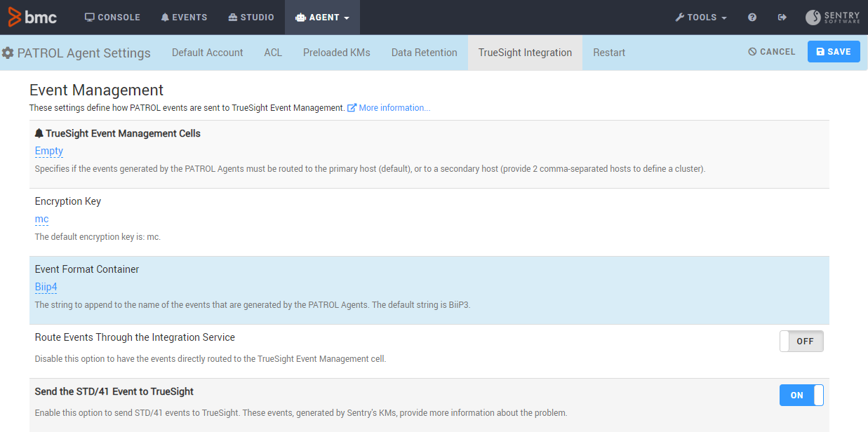Edit the Empty Event Management Cells value
The image size is (868, 439).
pyautogui.click(x=49, y=151)
